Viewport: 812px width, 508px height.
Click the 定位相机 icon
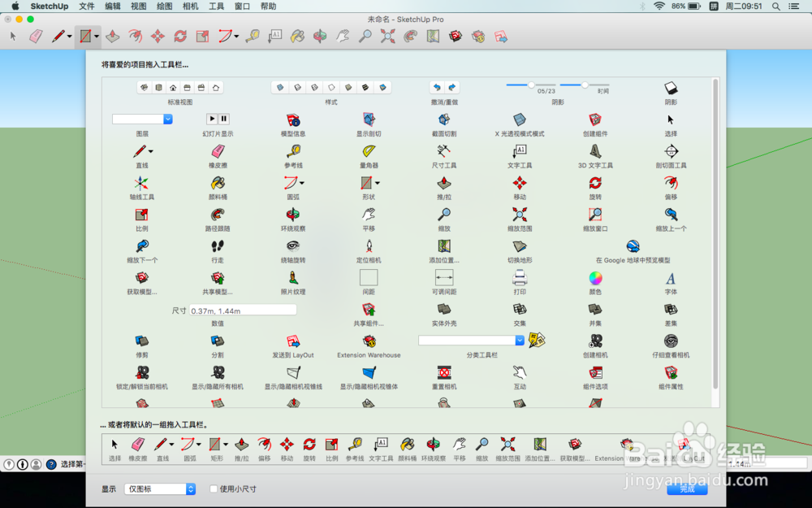click(369, 246)
